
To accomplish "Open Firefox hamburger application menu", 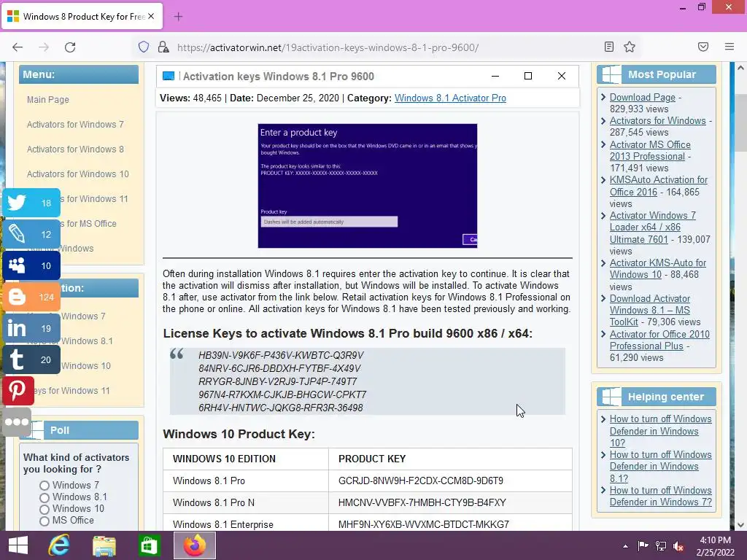I will 729,47.
